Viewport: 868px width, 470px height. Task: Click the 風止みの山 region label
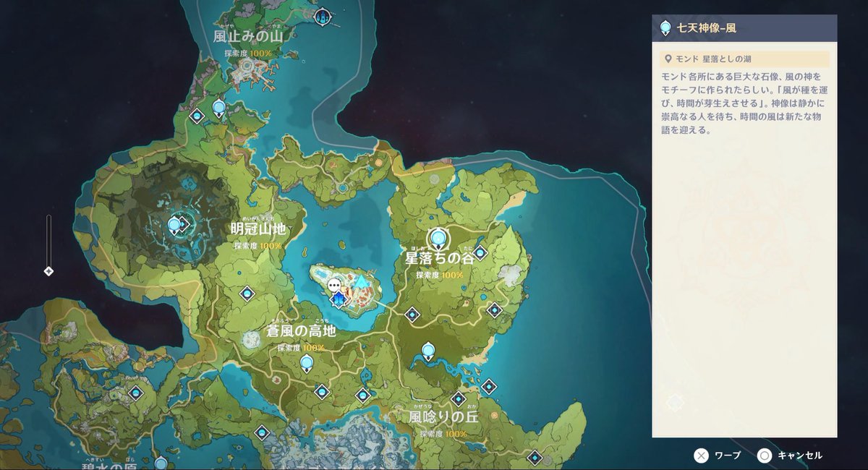click(x=247, y=35)
